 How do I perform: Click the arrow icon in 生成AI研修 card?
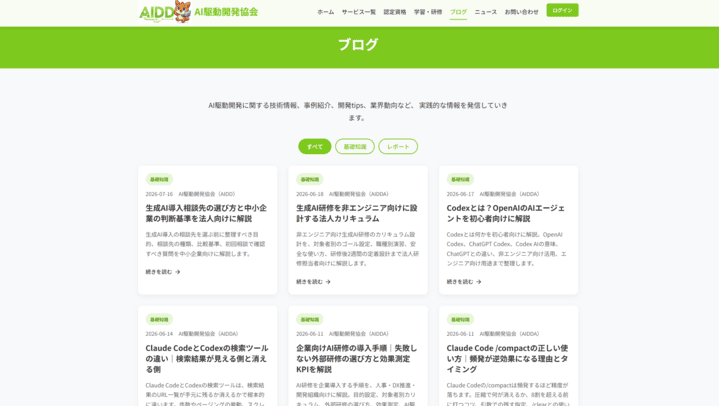(x=328, y=282)
